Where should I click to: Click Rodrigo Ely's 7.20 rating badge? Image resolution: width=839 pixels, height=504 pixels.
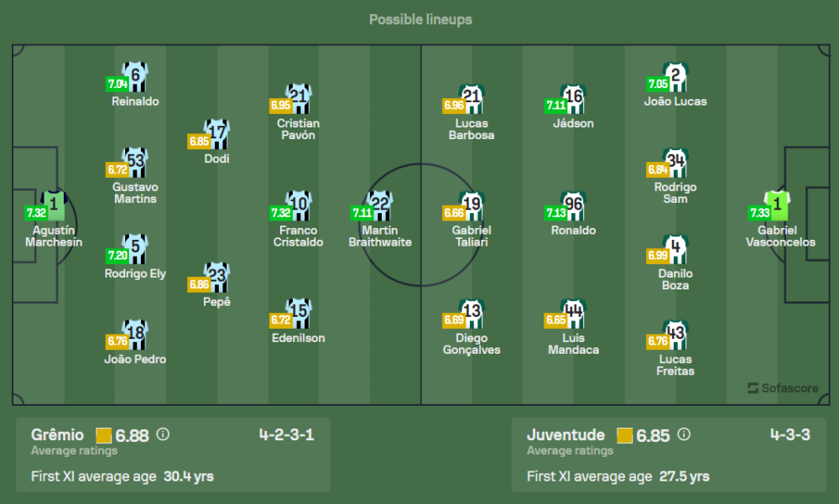pos(117,254)
